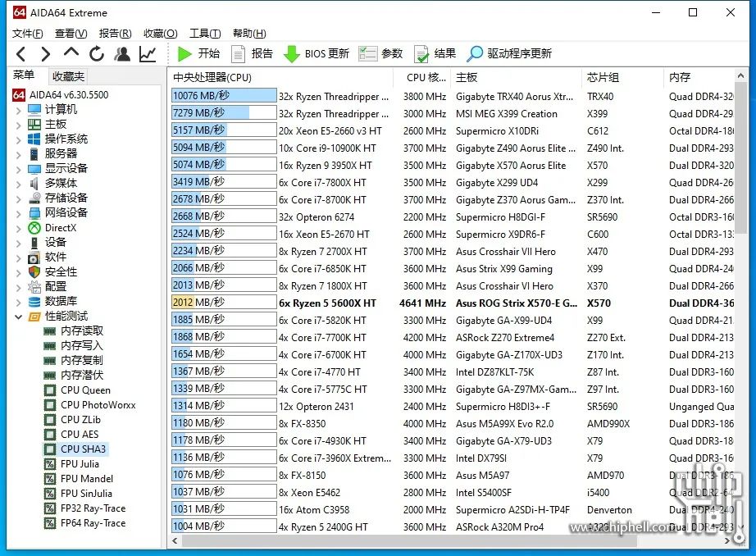Click the horizontal scrollbar right arrow
Viewport: 756px width, 556px height.
point(727,541)
